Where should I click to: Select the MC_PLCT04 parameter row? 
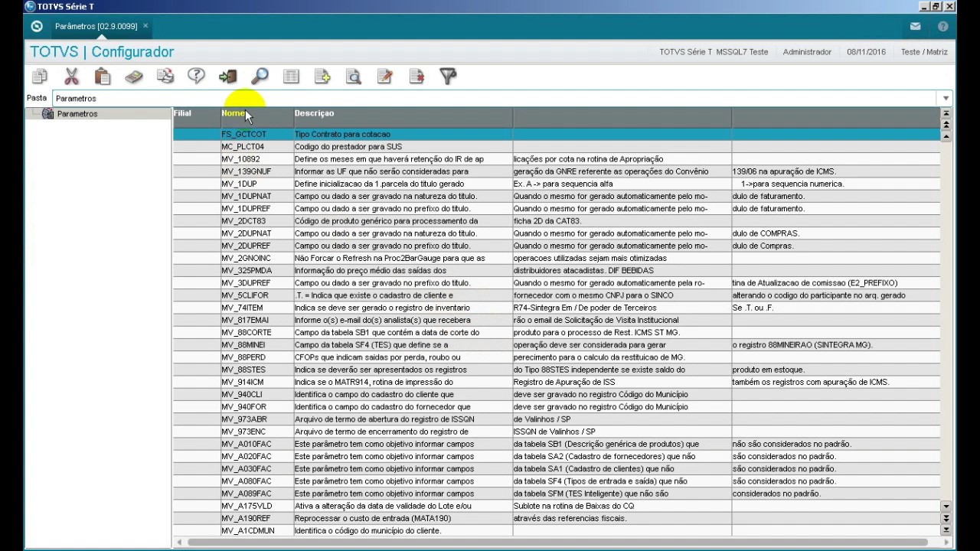(x=557, y=146)
